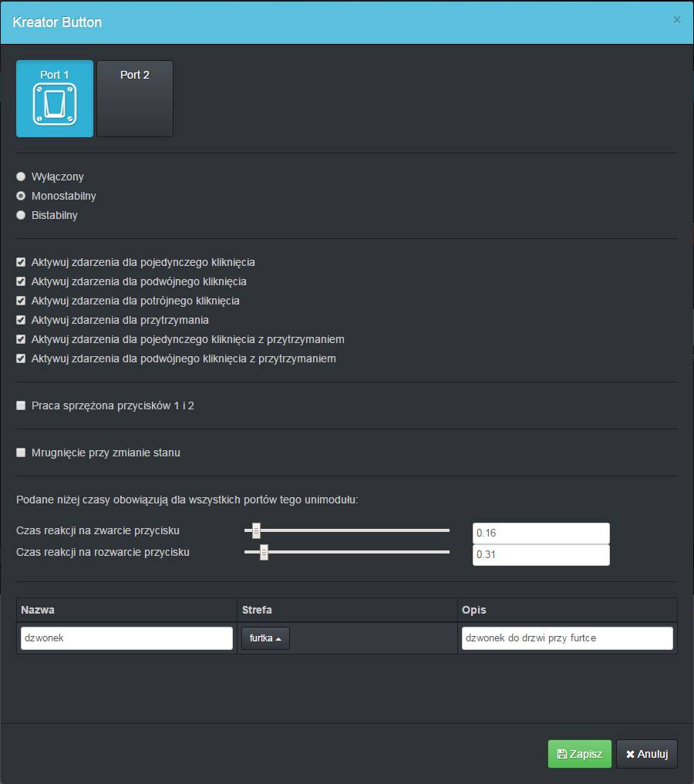Screen dimensions: 694x784
Task: Open the furtka zone dropdown
Action: tap(265, 638)
